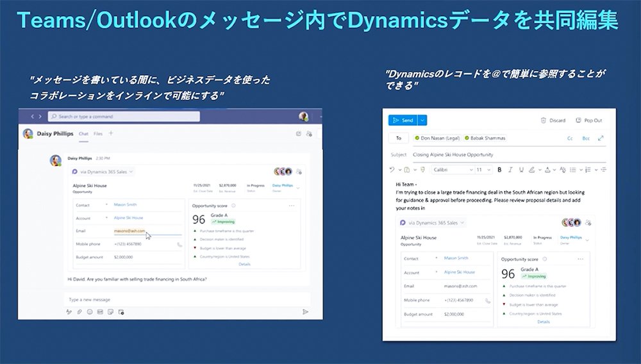Open paste options dropdown arrow
Image resolution: width=641 pixels, height=364 pixels.
[415, 170]
